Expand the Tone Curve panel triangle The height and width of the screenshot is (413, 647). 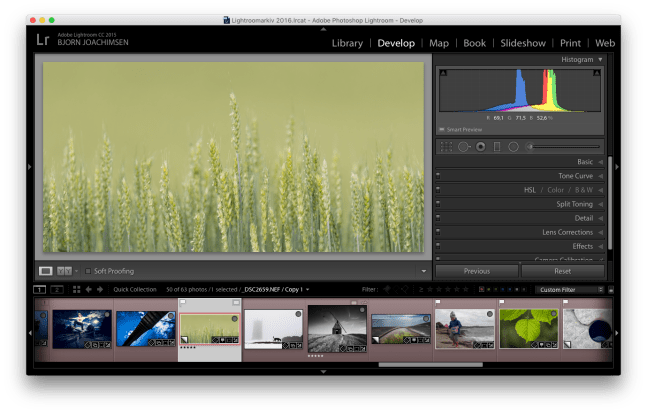[x=601, y=176]
